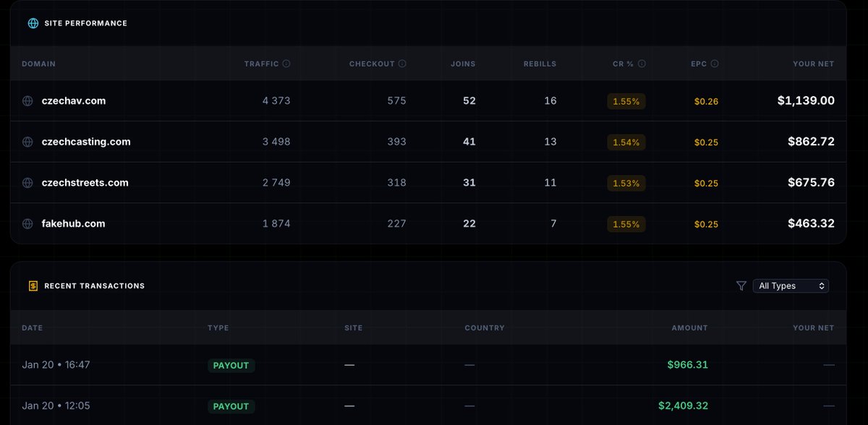
Task: Click the 1.53% CR badge
Action: [626, 183]
